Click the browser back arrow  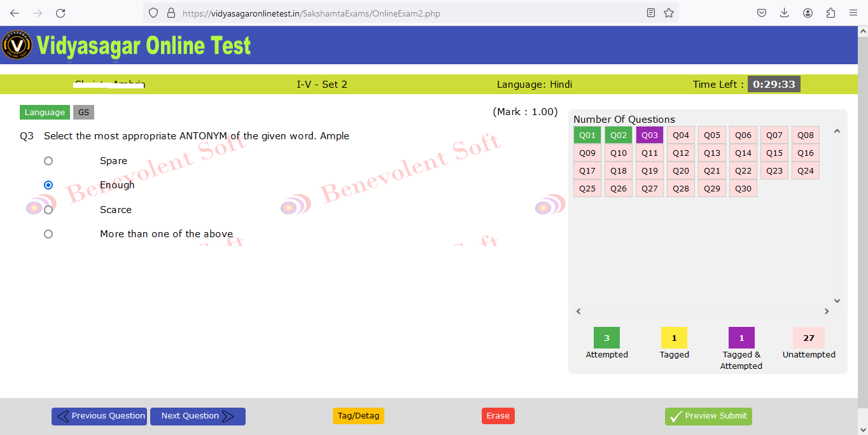point(15,13)
